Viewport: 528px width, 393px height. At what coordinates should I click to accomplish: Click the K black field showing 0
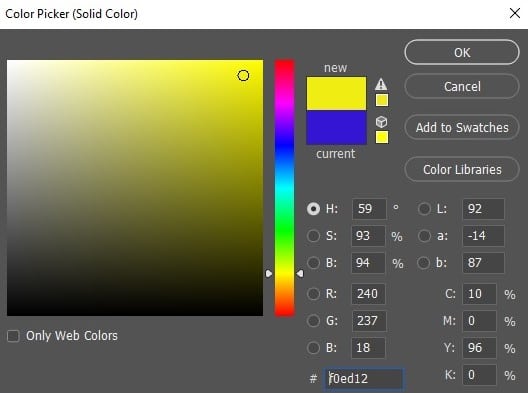tap(479, 374)
